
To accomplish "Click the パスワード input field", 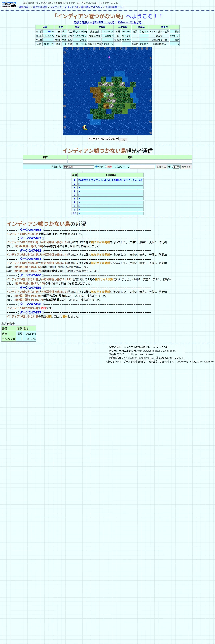I will click(x=142, y=167).
